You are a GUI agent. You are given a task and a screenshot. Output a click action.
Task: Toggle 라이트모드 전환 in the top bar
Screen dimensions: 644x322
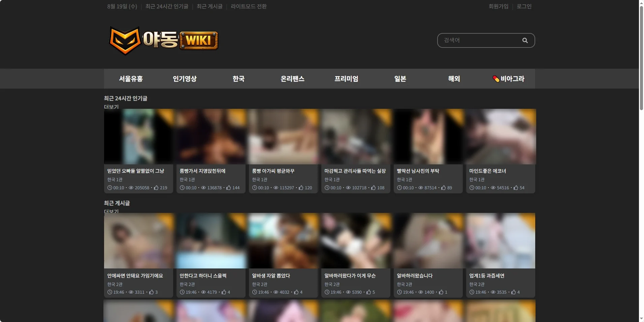point(249,6)
